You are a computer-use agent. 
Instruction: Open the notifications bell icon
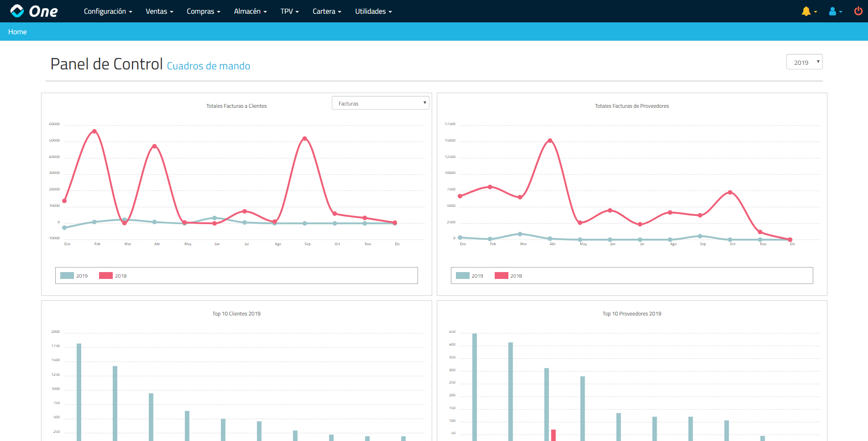(806, 11)
